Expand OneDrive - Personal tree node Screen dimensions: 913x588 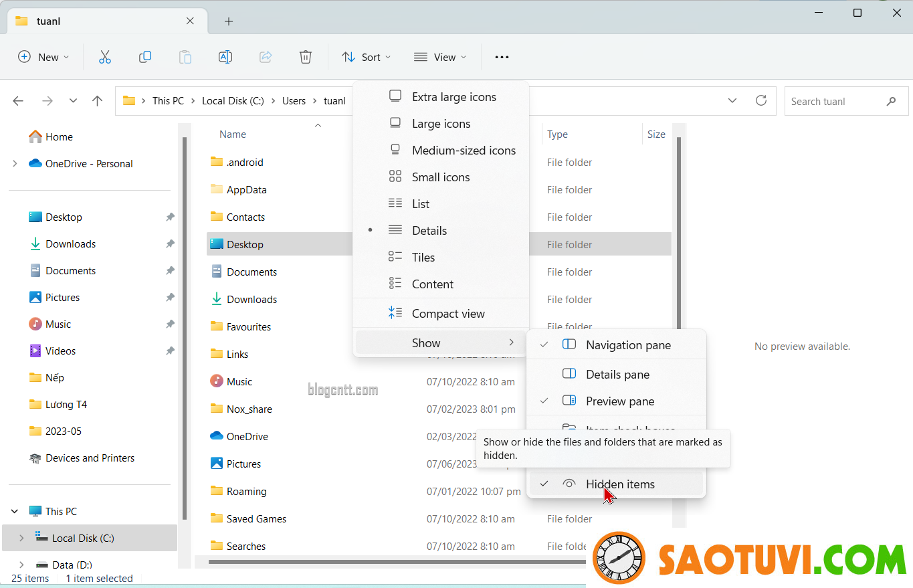click(x=15, y=163)
